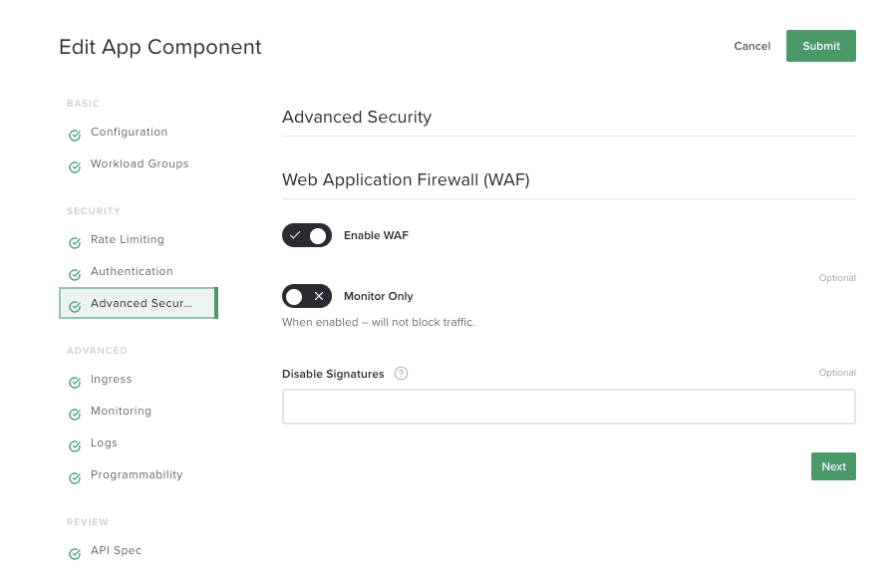Image resolution: width=892 pixels, height=588 pixels.
Task: Navigate to Rate Limiting settings
Action: [127, 240]
